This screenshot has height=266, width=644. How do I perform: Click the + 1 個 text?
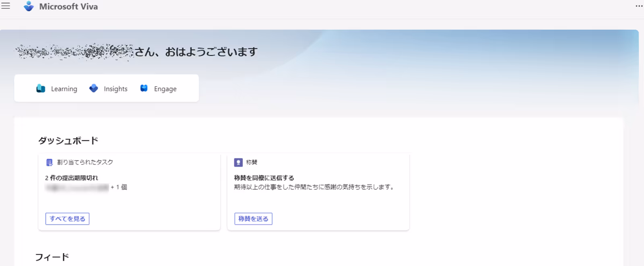coord(119,187)
